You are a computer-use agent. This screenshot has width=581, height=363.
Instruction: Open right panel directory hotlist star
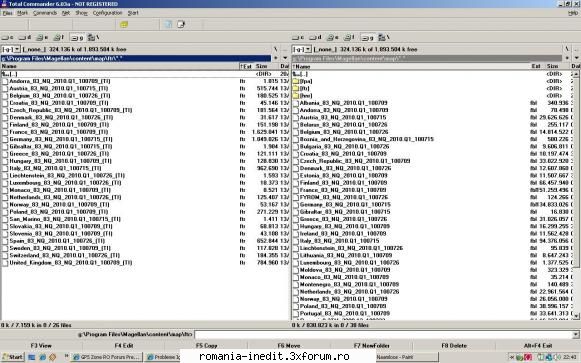click(567, 58)
